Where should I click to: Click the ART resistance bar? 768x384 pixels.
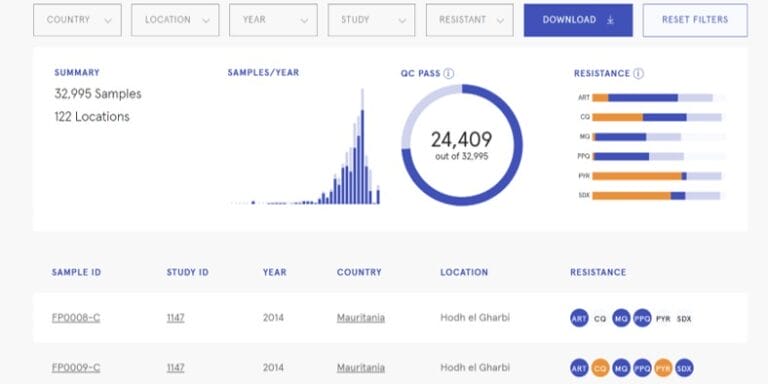coord(659,98)
